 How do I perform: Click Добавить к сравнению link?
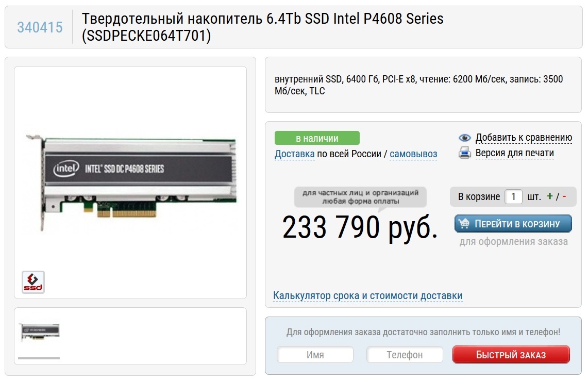524,138
